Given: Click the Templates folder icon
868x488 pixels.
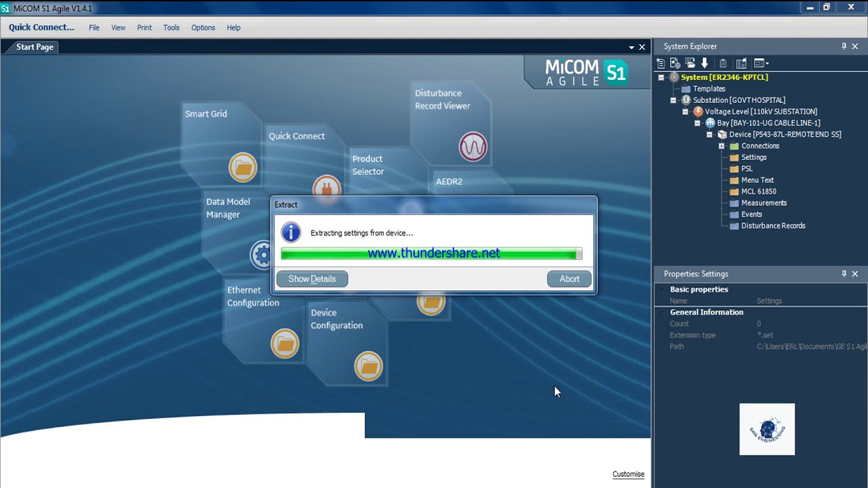Looking at the screenshot, I should pos(686,89).
